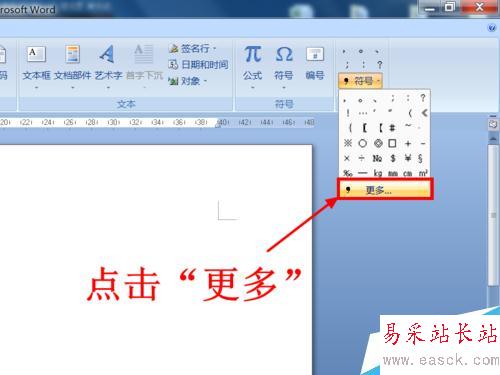
Task: Insert the □ square symbol
Action: pyautogui.click(x=392, y=143)
